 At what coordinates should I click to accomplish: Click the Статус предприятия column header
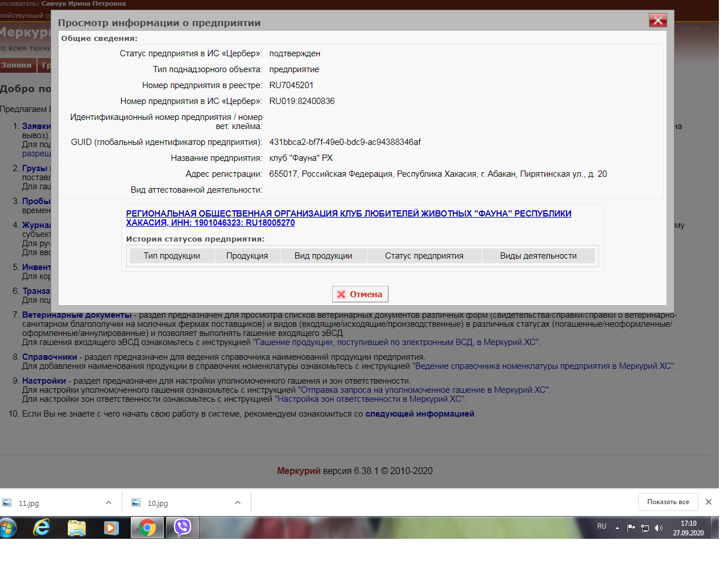coord(424,256)
